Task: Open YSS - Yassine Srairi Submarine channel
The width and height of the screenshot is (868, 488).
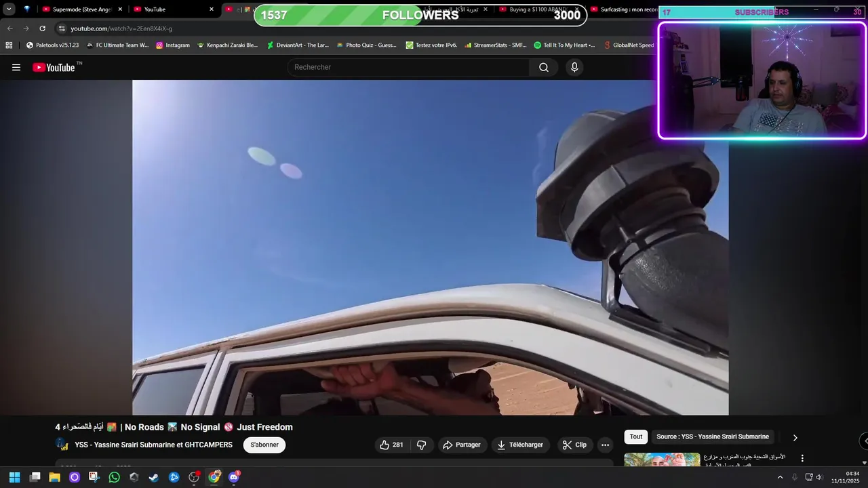Action: [x=153, y=445]
